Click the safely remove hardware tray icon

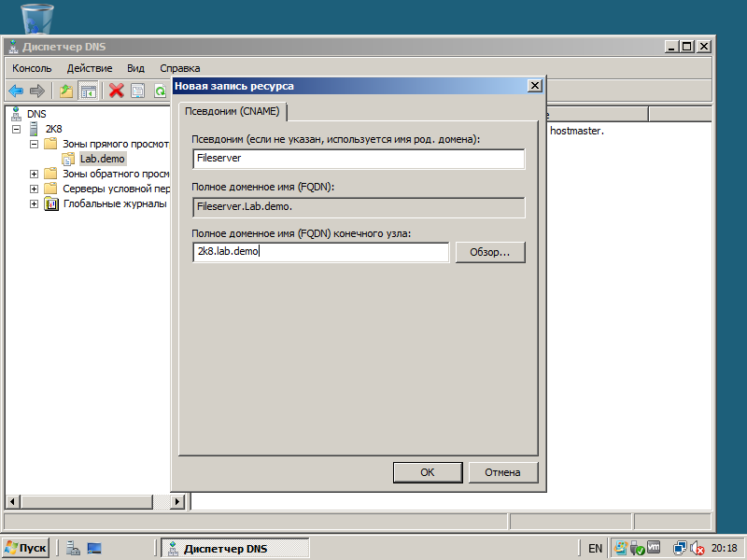point(637,548)
